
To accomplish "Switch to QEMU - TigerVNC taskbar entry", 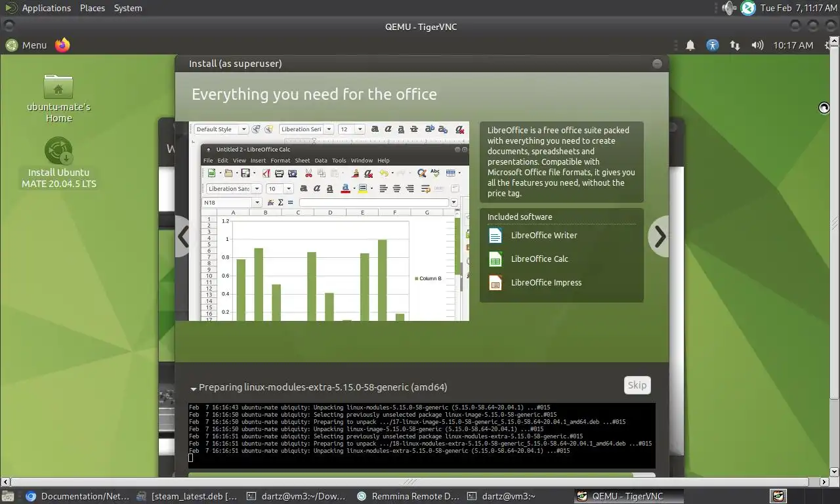I will click(629, 496).
